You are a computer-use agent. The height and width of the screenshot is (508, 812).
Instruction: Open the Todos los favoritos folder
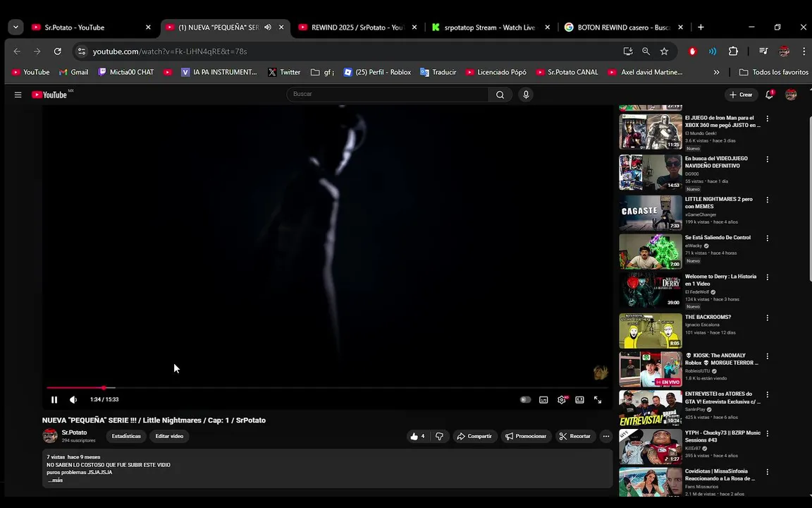tap(774, 73)
